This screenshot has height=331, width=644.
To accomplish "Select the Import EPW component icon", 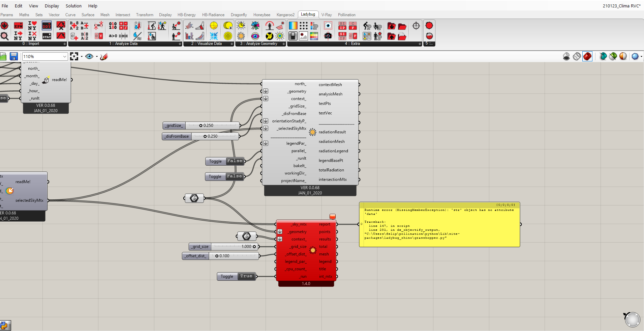I will [x=18, y=26].
